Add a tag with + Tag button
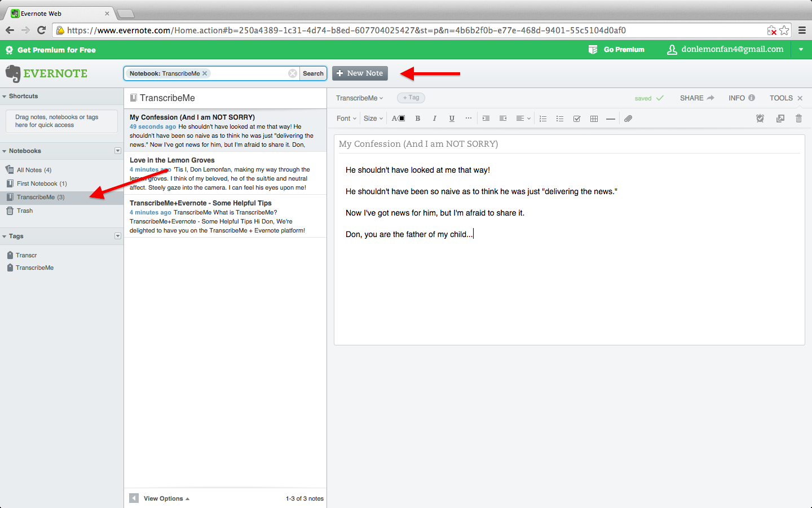This screenshot has height=508, width=812. coord(411,98)
